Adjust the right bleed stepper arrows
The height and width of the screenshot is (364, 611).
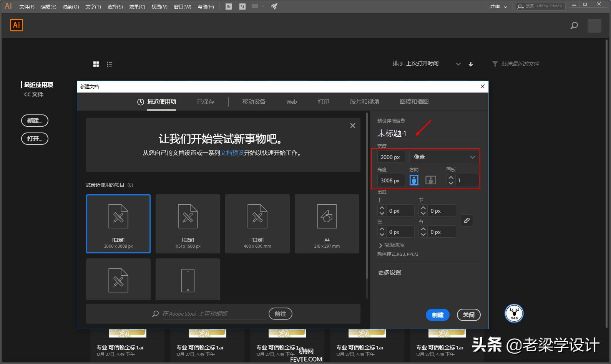coord(423,232)
